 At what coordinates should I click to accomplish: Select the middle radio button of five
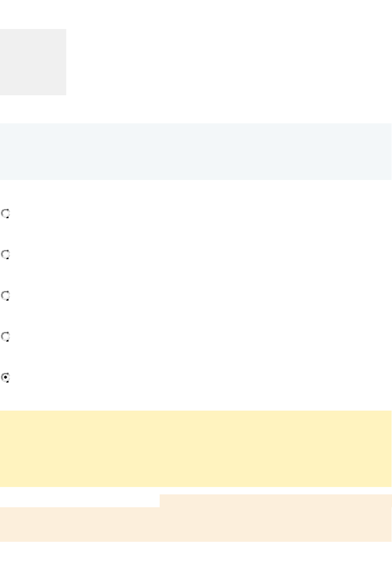pos(6,296)
